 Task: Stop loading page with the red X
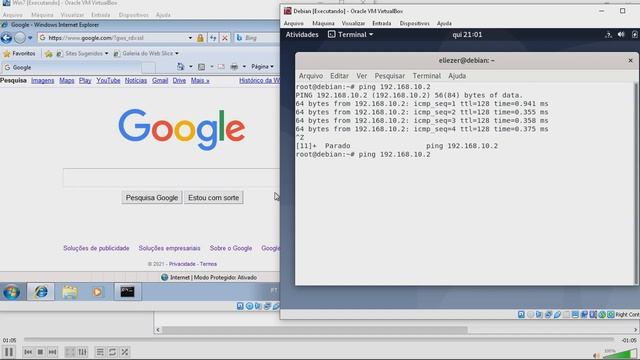[224, 38]
